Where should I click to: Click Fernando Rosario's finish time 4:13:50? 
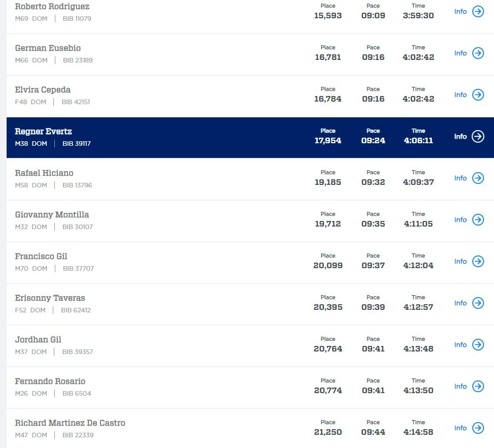[418, 391]
